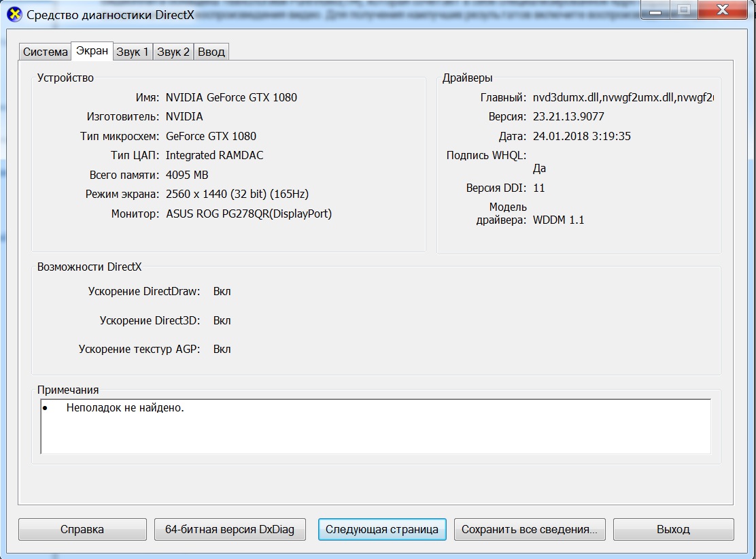
Task: Go to the Ввод tab
Action: [211, 52]
